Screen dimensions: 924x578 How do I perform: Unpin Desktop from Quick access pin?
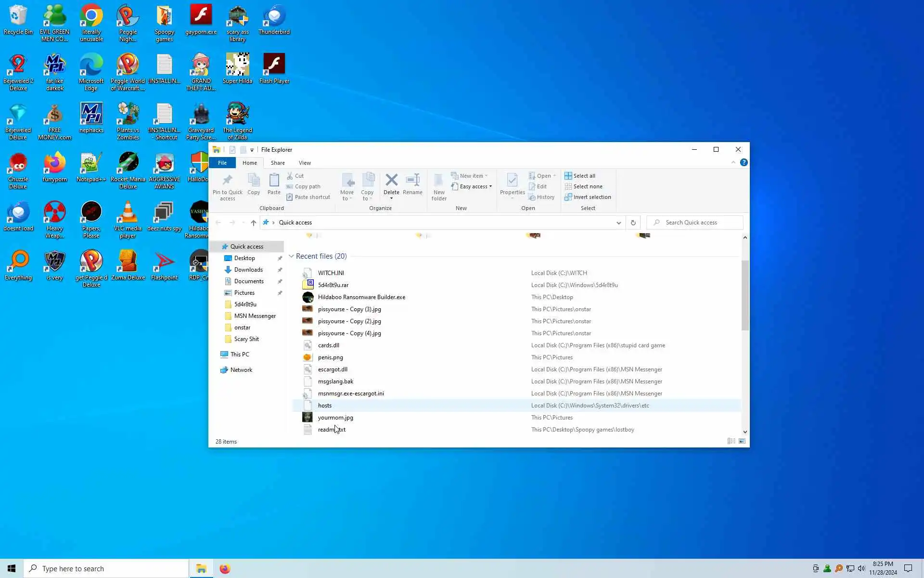280,258
